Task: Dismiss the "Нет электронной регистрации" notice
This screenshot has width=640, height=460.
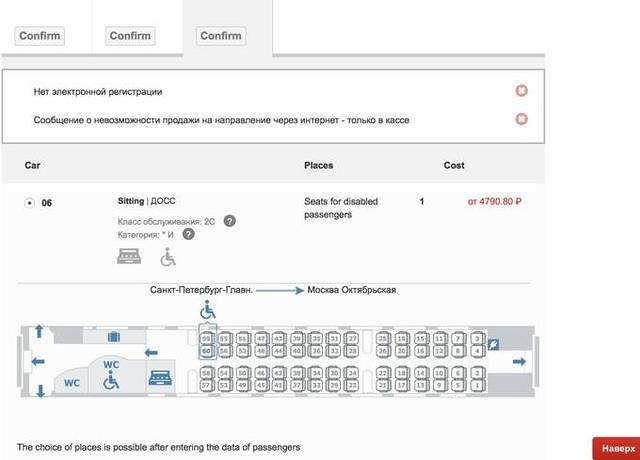Action: click(x=521, y=91)
